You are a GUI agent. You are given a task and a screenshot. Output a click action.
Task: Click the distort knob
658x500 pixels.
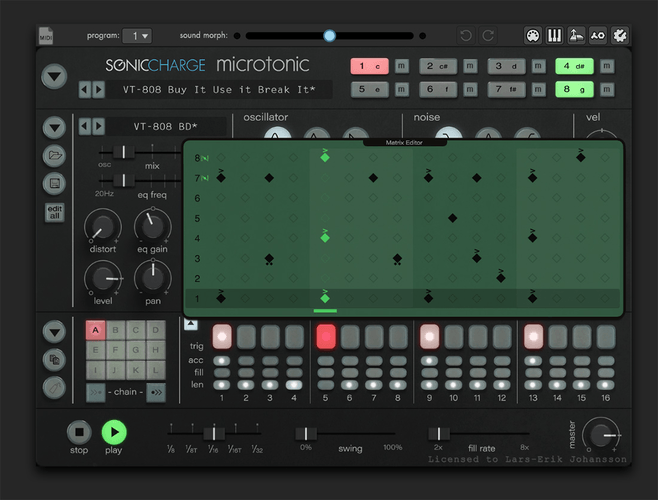coord(103,227)
